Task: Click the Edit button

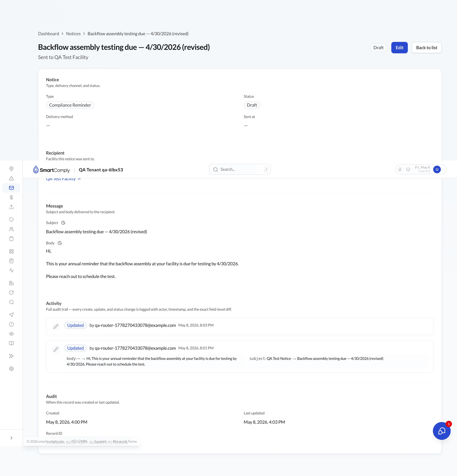Action: tap(399, 48)
